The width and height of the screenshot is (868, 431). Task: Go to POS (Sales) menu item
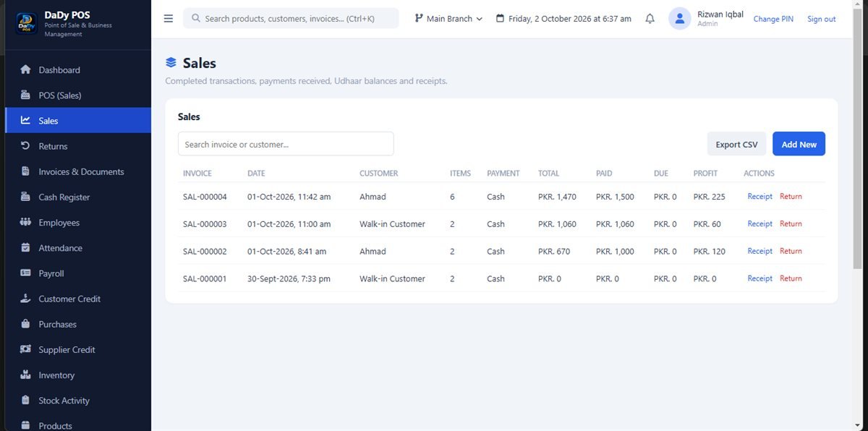[78, 95]
